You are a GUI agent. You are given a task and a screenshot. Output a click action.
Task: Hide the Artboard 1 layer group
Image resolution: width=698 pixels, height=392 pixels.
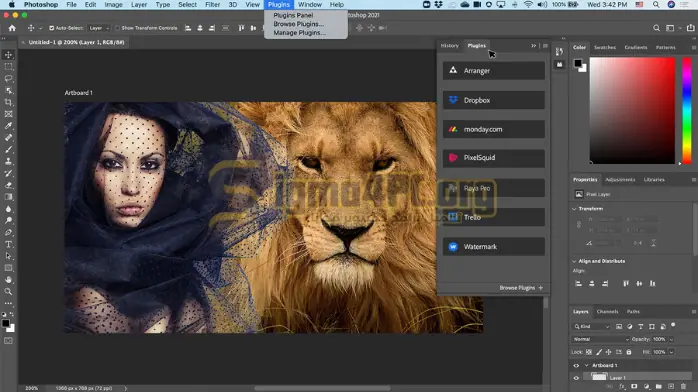pos(576,366)
